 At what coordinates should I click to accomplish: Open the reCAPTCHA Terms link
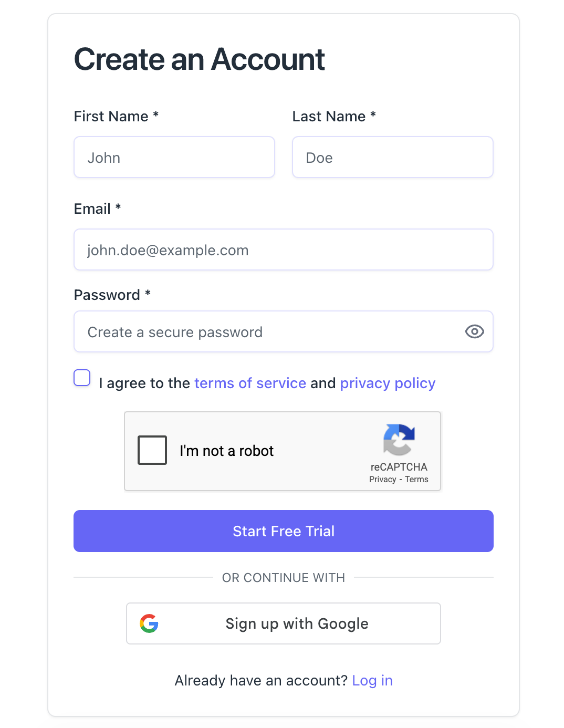(x=416, y=480)
